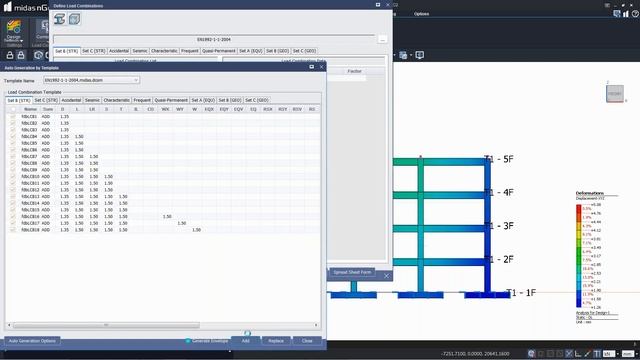Click the globe icon in the status bar
Viewport: 640px width, 360px height.
[x=531, y=353]
